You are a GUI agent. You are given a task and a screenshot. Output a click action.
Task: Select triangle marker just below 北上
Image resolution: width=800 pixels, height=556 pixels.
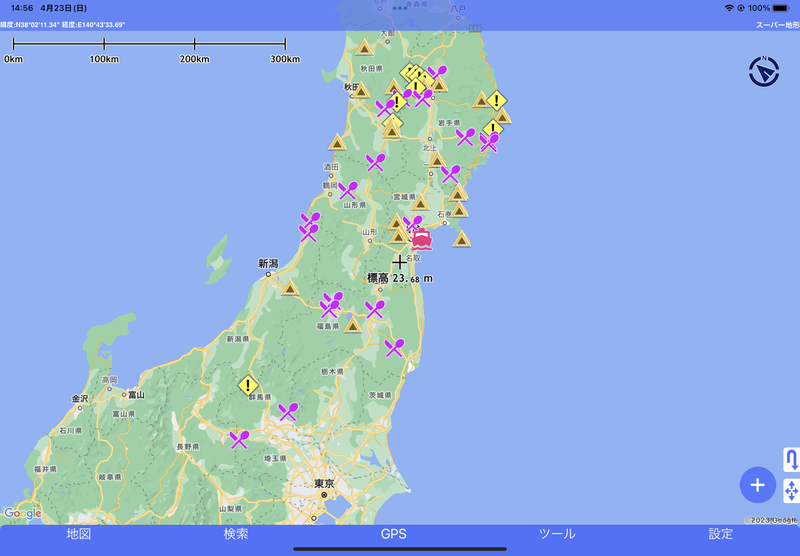pos(437,160)
